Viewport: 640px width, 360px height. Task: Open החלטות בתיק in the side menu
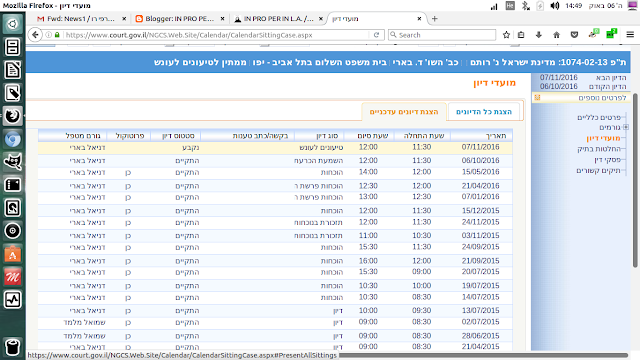pos(599,149)
